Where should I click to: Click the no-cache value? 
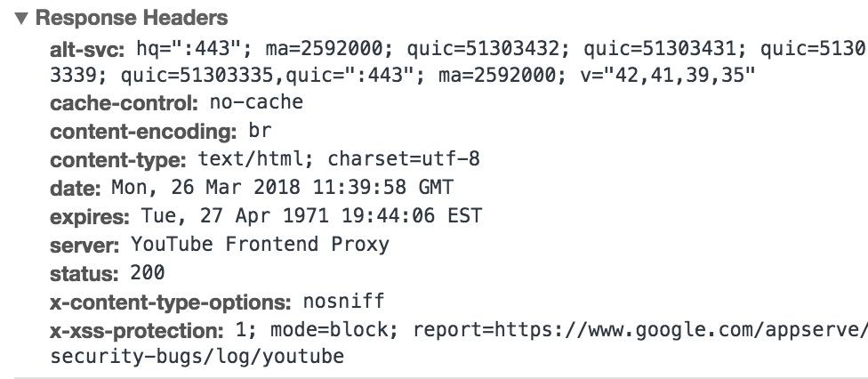pyautogui.click(x=256, y=102)
